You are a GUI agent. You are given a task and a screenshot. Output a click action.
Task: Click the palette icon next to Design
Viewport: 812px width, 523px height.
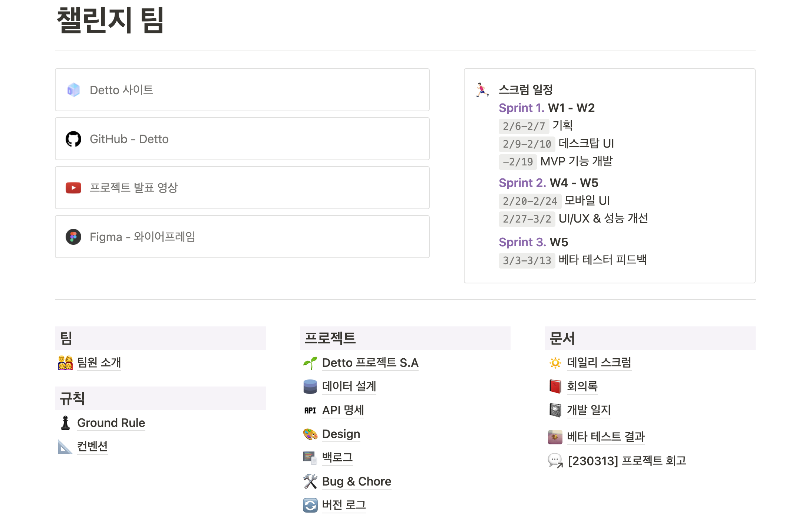tap(310, 434)
